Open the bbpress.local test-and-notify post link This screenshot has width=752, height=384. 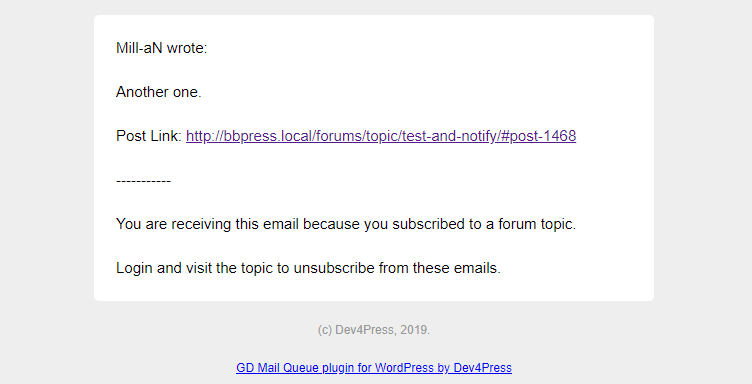[381, 136]
